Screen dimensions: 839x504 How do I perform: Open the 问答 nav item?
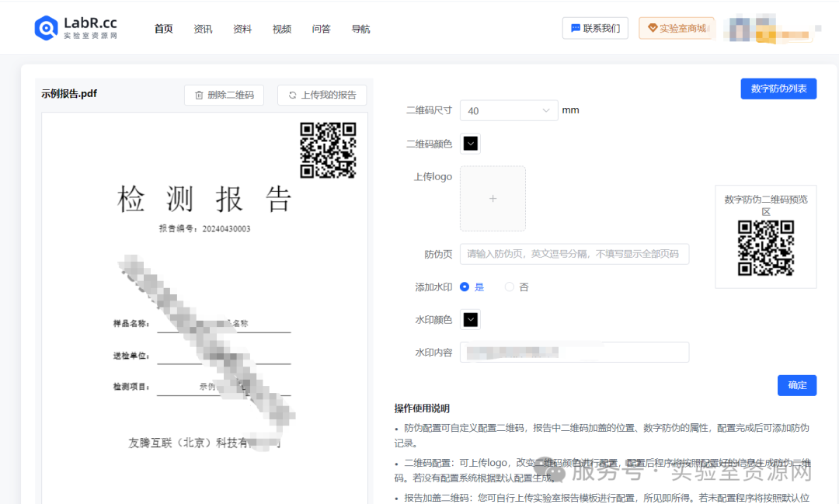[x=321, y=29]
